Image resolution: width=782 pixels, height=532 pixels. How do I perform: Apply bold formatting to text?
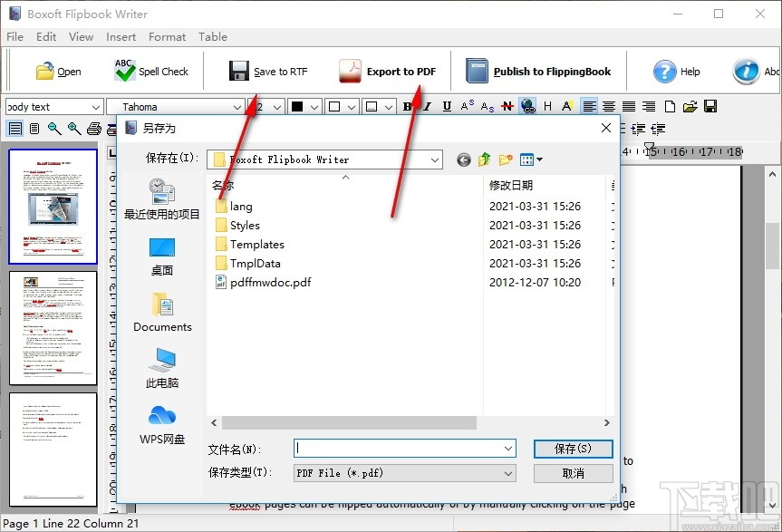click(x=408, y=106)
